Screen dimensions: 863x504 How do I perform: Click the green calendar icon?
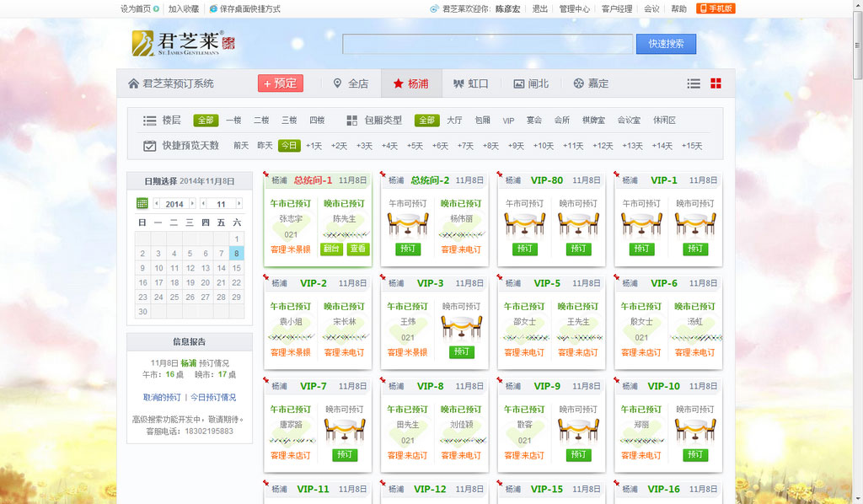[142, 204]
